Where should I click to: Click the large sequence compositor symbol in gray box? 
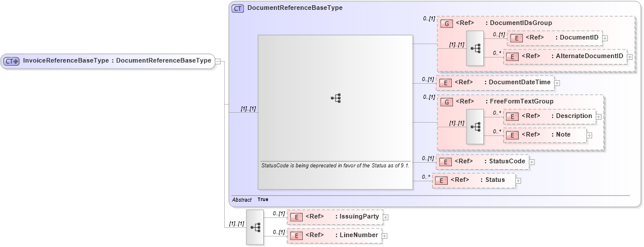(335, 98)
